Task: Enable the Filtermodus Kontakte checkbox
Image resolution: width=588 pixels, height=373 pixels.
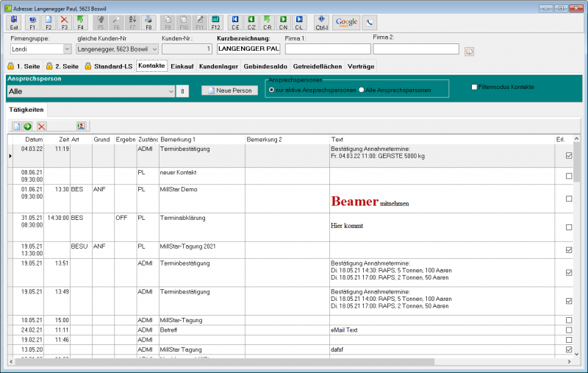Action: (474, 87)
